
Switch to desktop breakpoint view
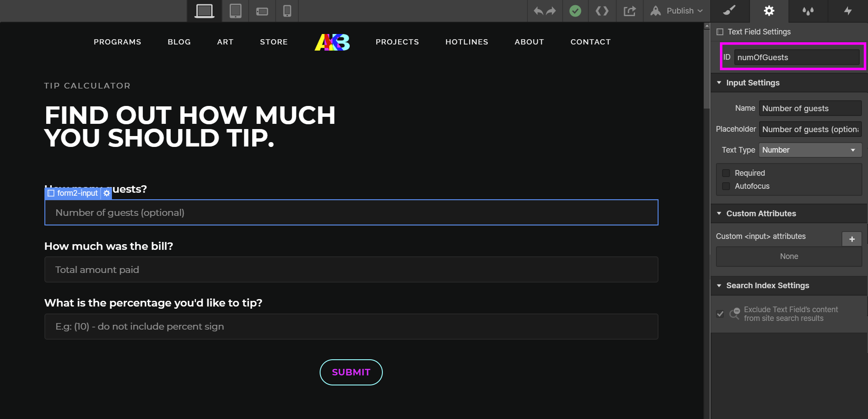pos(204,11)
